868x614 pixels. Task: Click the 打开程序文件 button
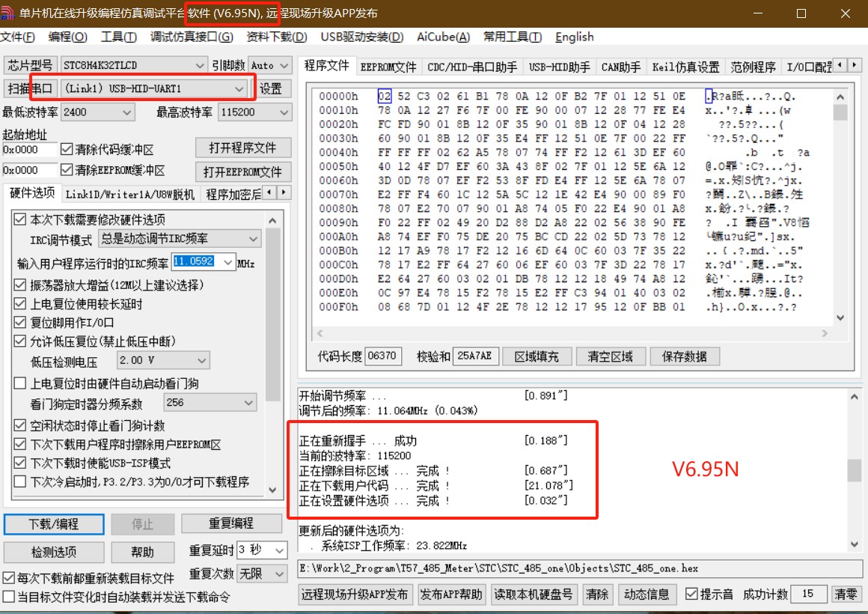[242, 148]
